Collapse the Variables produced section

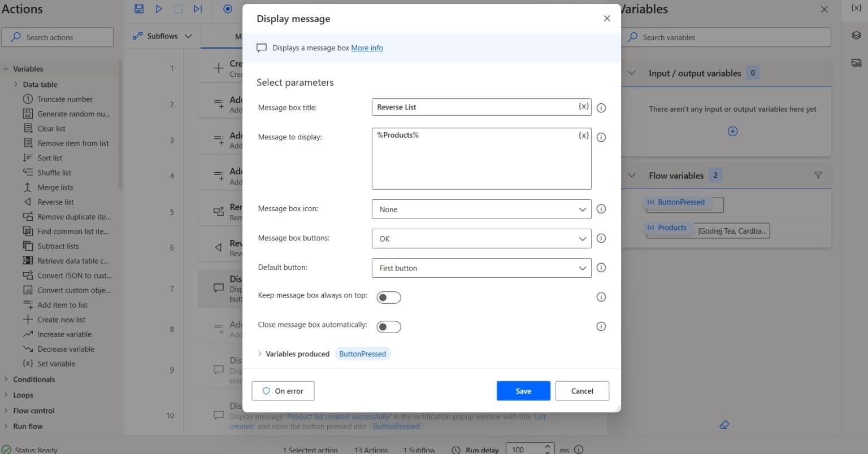[x=259, y=353]
